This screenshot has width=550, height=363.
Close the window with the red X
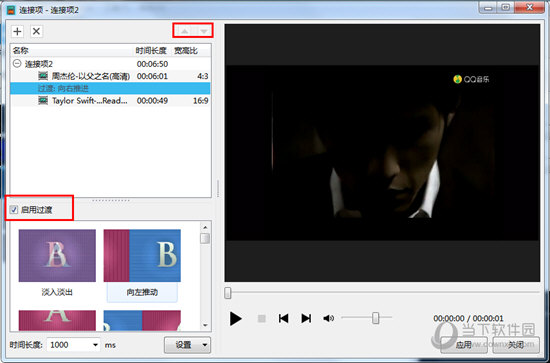point(530,7)
